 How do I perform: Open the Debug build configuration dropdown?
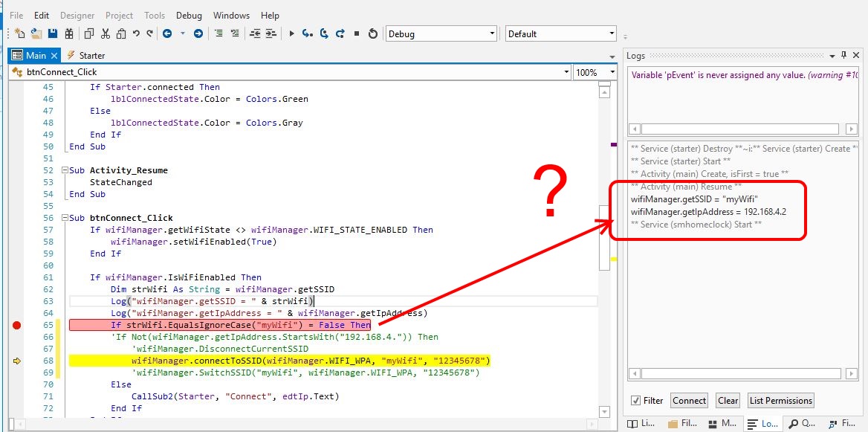click(492, 33)
